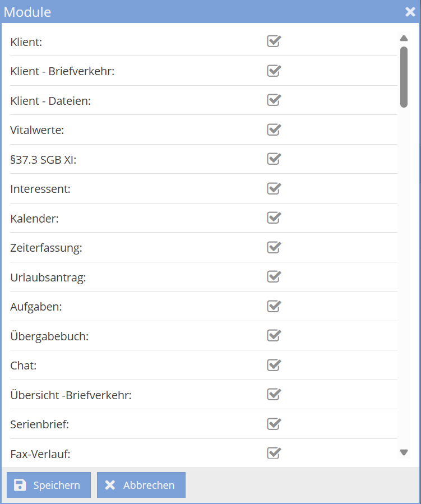Viewport: 421px width, 504px height.
Task: Click the X to close the Module dialog
Action: tap(410, 12)
